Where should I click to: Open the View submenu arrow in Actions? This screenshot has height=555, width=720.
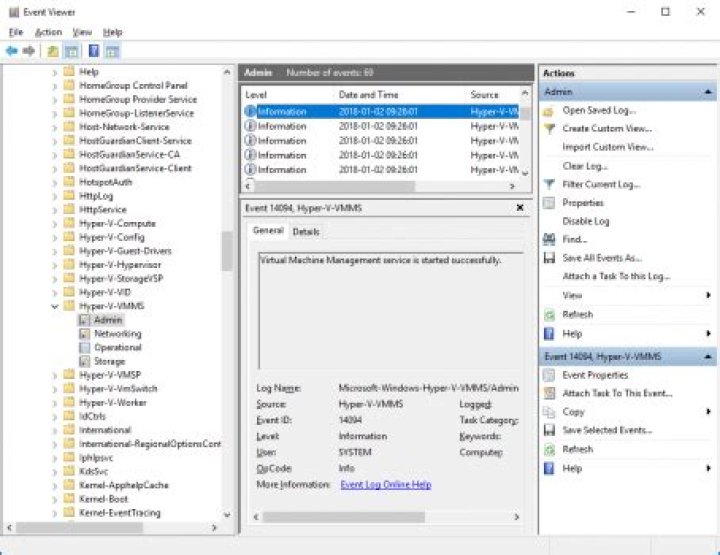pyautogui.click(x=709, y=295)
